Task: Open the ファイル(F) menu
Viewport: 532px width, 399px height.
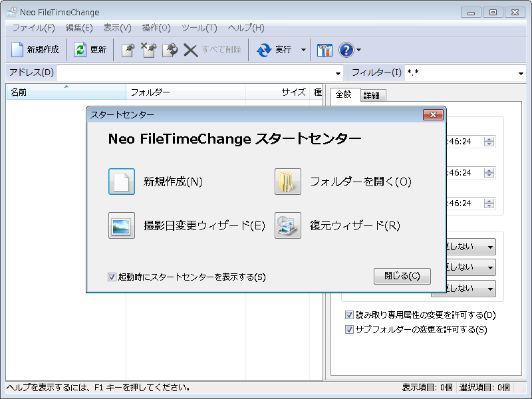Action: point(34,28)
